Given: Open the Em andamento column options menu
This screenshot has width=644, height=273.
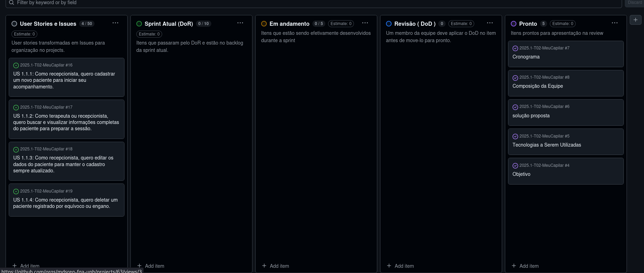Looking at the screenshot, I should tap(365, 23).
